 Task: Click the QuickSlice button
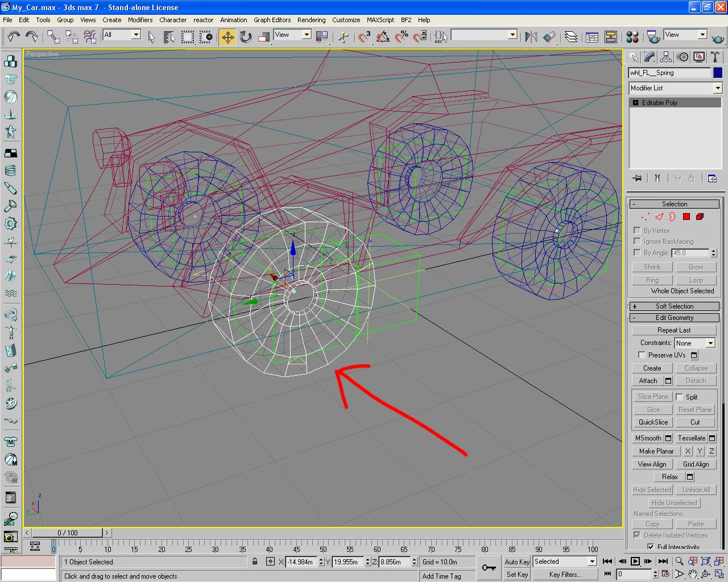(x=653, y=422)
